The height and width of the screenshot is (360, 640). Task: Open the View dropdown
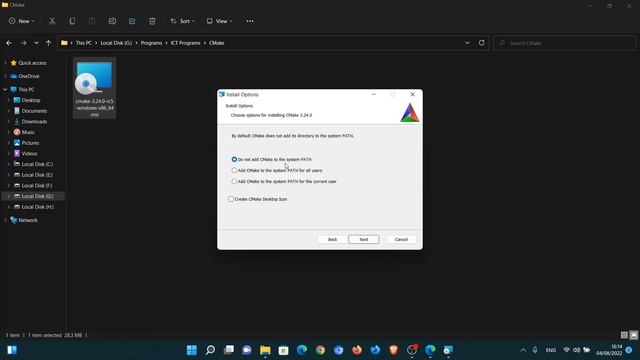(x=219, y=21)
